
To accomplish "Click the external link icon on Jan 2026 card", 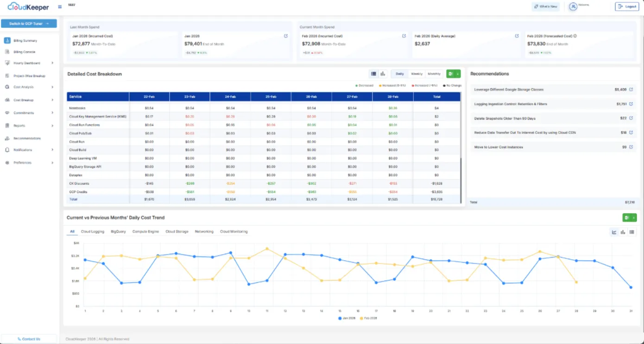I will [x=285, y=35].
